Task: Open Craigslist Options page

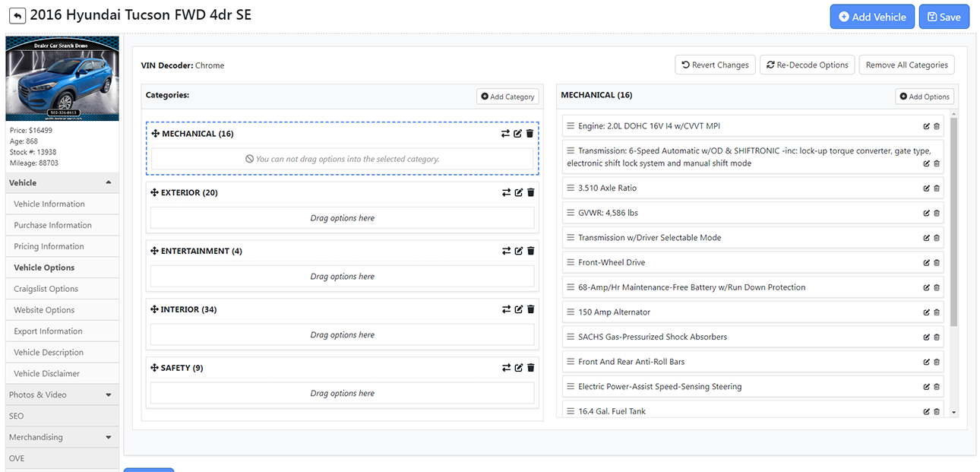Action: (x=46, y=289)
